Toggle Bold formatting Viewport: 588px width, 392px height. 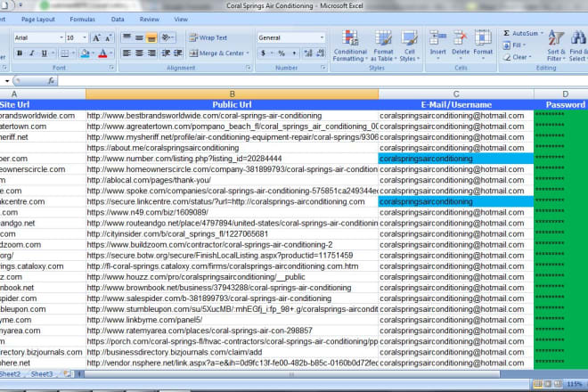(20, 53)
